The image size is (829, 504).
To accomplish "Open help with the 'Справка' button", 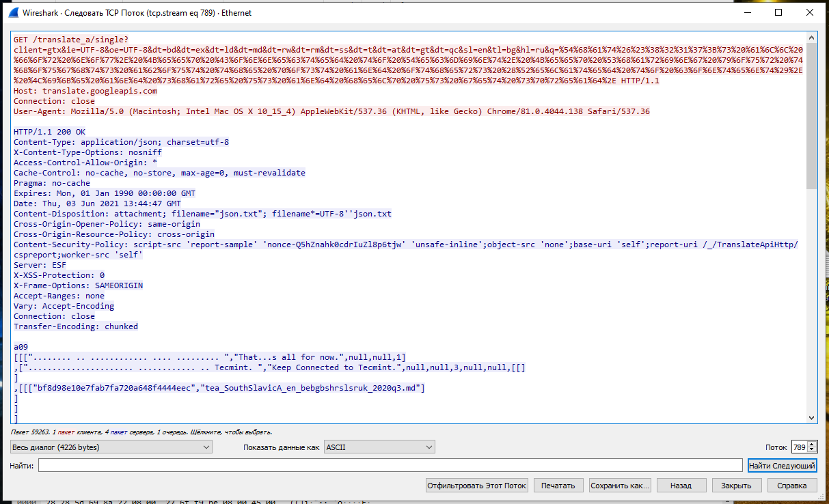I will click(791, 486).
